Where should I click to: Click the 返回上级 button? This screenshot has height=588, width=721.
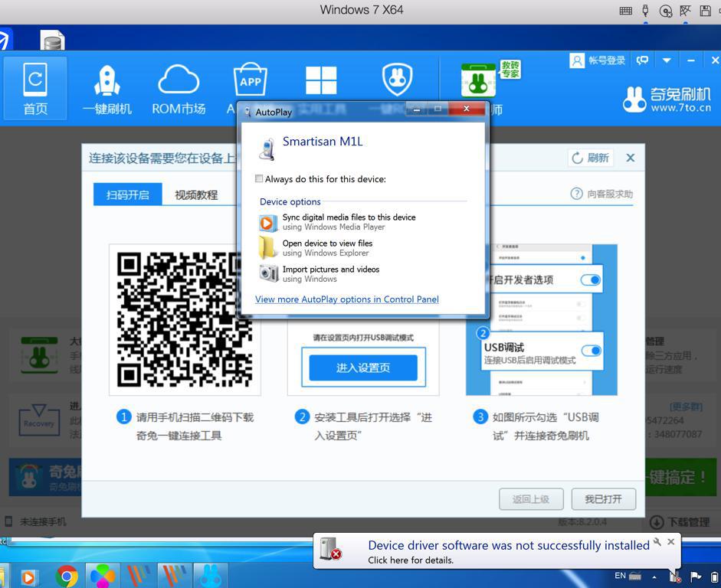pos(531,499)
